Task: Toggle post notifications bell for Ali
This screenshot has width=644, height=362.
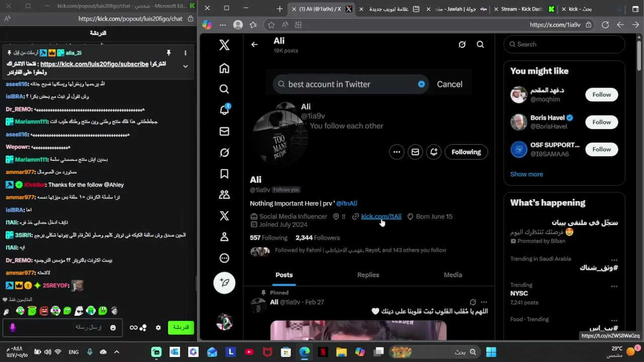Action: [434, 152]
